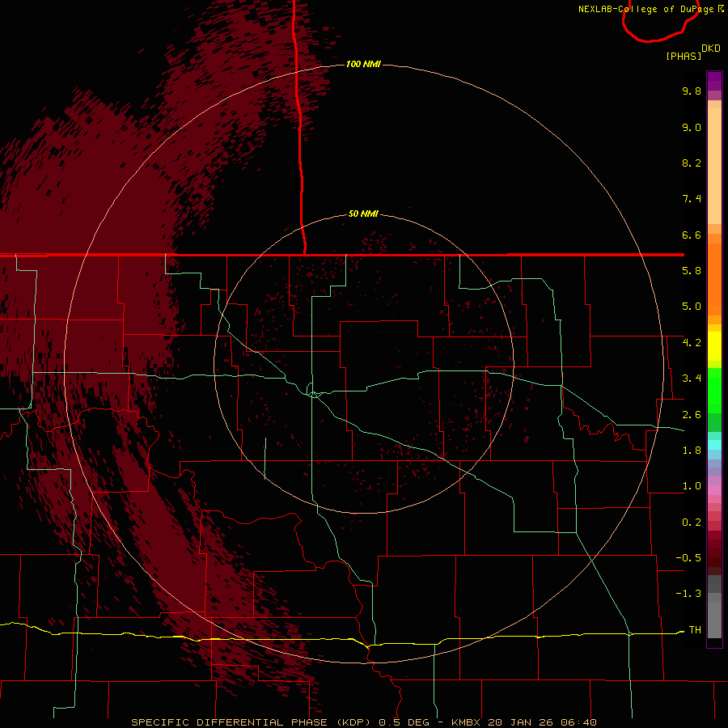Click the 1.8 color scale value
The image size is (728, 728).
point(692,451)
